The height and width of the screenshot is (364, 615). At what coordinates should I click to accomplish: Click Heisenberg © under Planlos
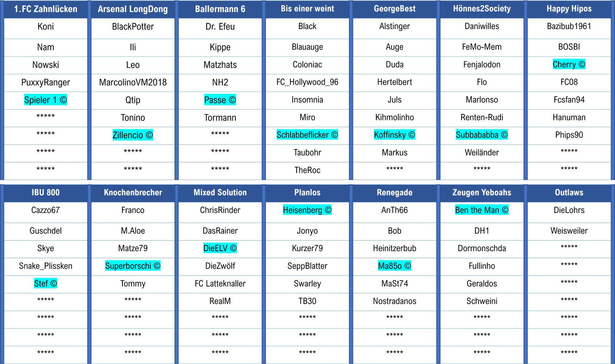coord(307,210)
